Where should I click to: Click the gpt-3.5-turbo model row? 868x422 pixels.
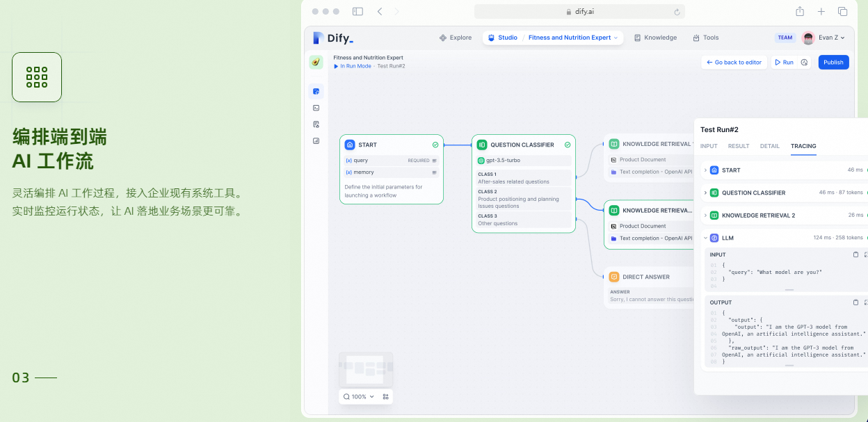[x=524, y=161]
